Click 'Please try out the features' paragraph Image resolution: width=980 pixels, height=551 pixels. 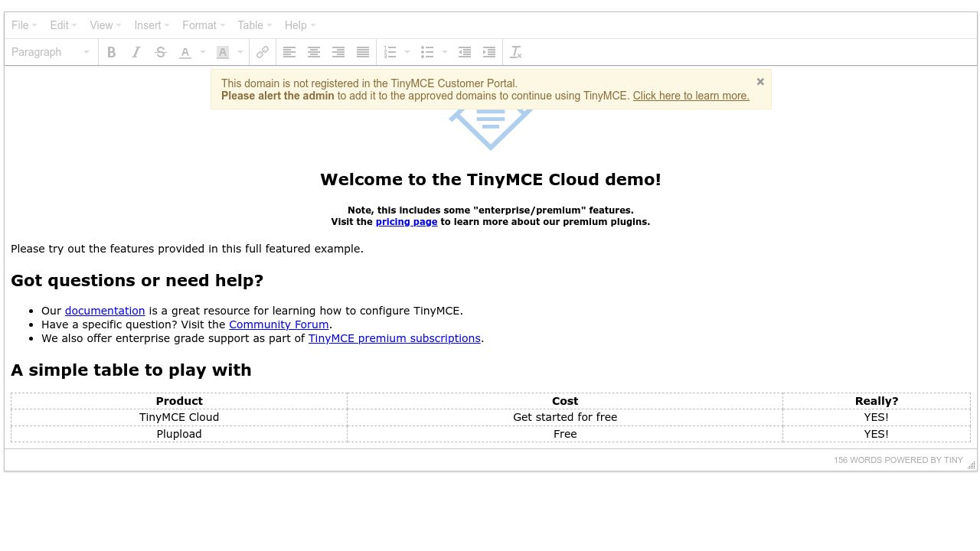point(187,249)
